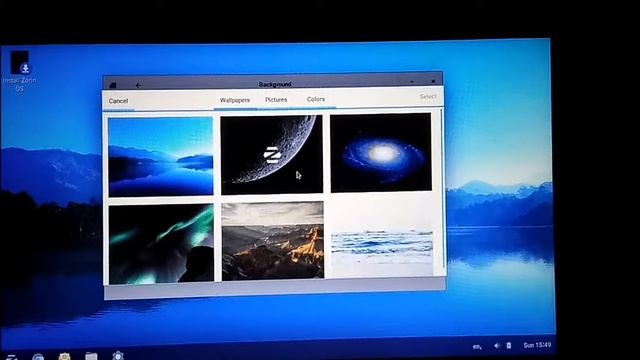
Task: Click the wallpaper list scrollbar
Action: tap(442, 188)
